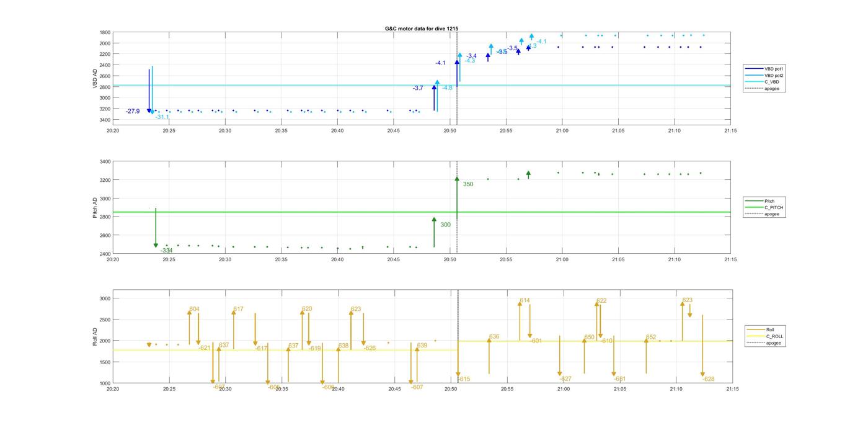Click the '2500' tick on Roll AD axis
Screen dimensions: 868x430
(105, 320)
